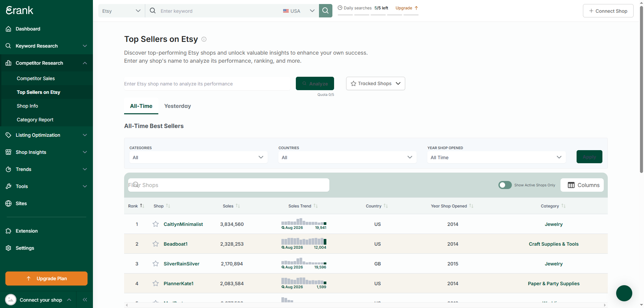Select the All-Time tab
The width and height of the screenshot is (644, 308).
(x=141, y=106)
